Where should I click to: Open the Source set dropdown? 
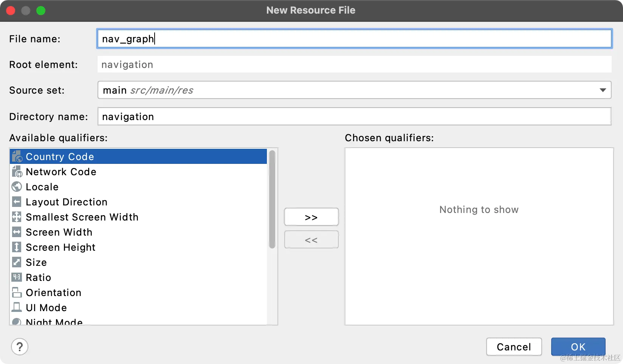pyautogui.click(x=355, y=90)
